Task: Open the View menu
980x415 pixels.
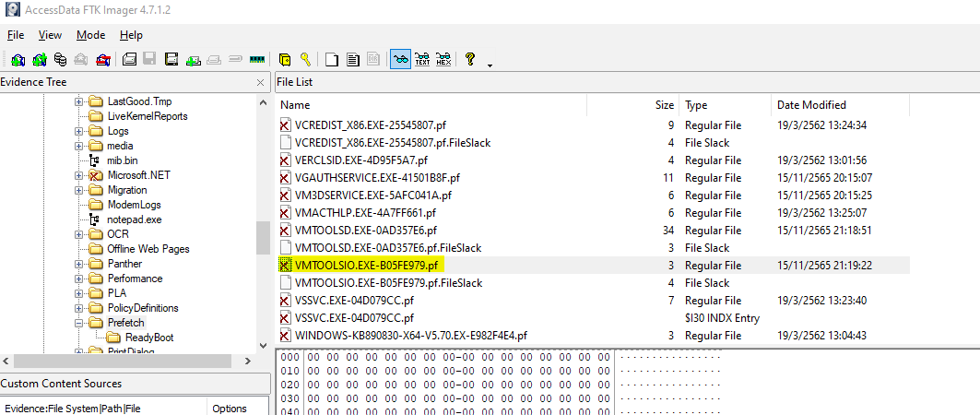Action: [50, 35]
